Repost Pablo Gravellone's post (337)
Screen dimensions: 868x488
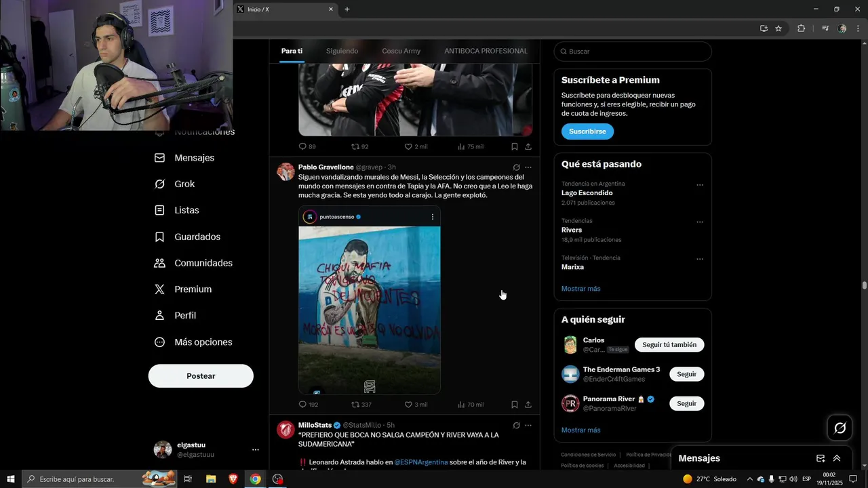355,405
